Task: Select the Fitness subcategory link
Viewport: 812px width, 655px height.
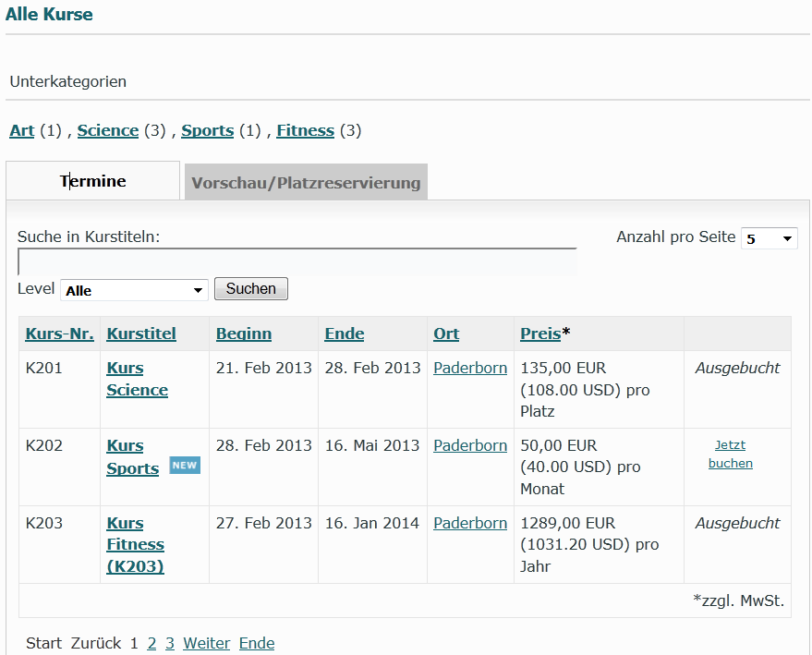Action: tap(305, 130)
